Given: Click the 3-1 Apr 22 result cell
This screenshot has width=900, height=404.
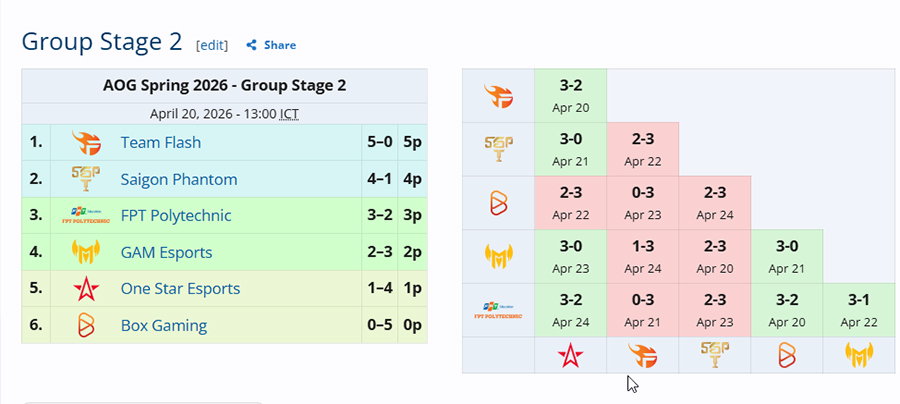Looking at the screenshot, I should [859, 310].
